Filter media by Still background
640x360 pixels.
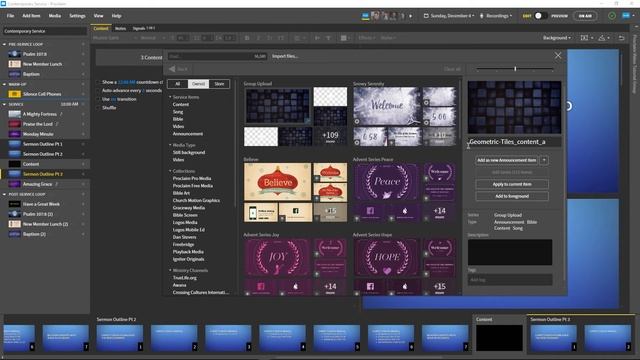[x=189, y=152]
